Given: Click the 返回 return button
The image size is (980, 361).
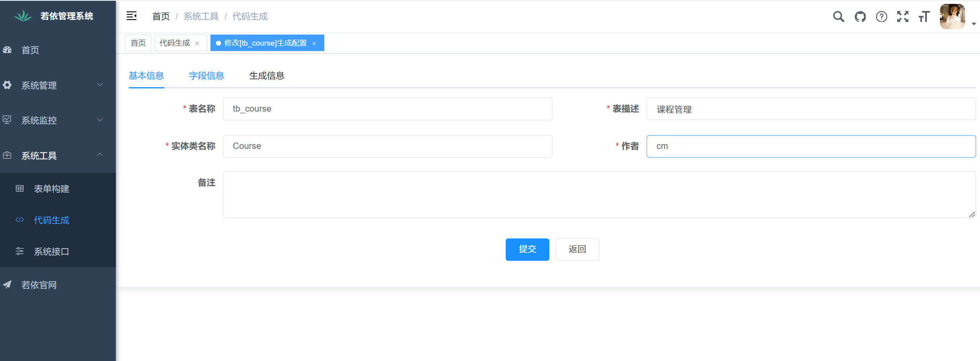Looking at the screenshot, I should (577, 249).
